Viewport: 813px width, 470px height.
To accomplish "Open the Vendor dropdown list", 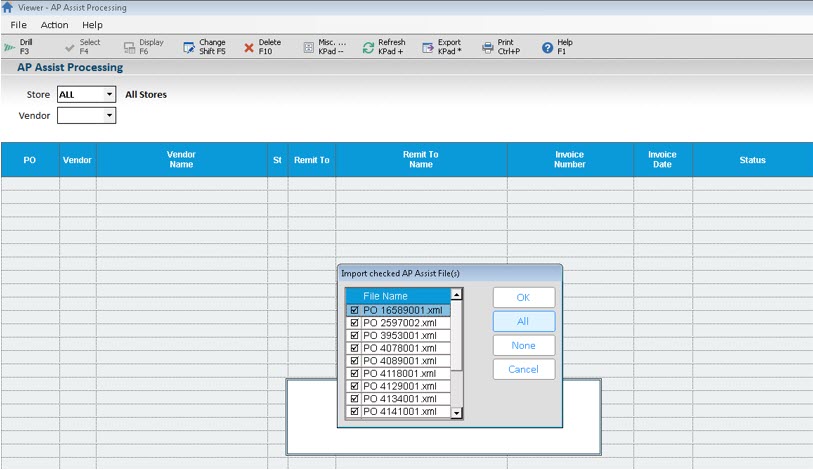I will coord(109,116).
